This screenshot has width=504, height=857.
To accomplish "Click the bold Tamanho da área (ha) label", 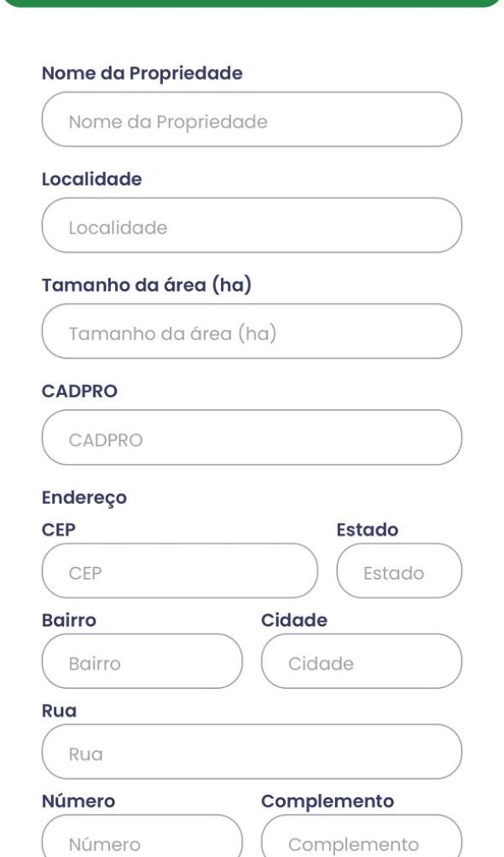I will (146, 286).
